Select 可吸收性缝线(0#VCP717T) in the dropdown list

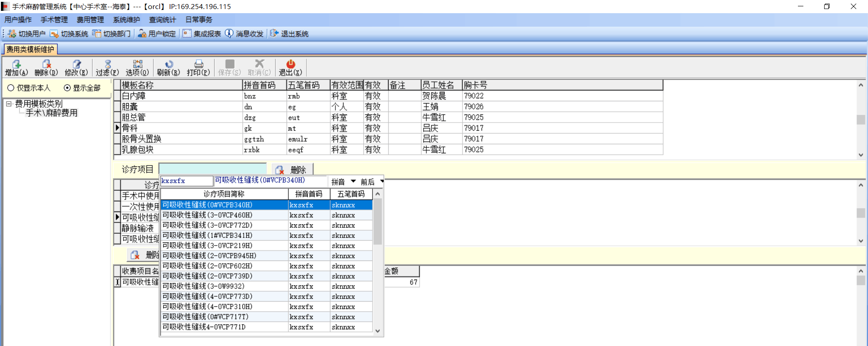[x=266, y=317]
